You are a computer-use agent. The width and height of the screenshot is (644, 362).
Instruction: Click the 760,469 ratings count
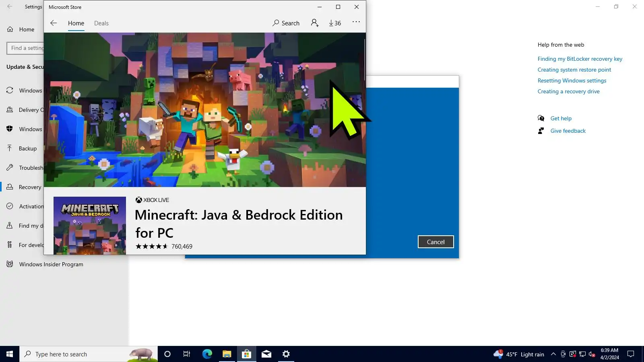(182, 246)
